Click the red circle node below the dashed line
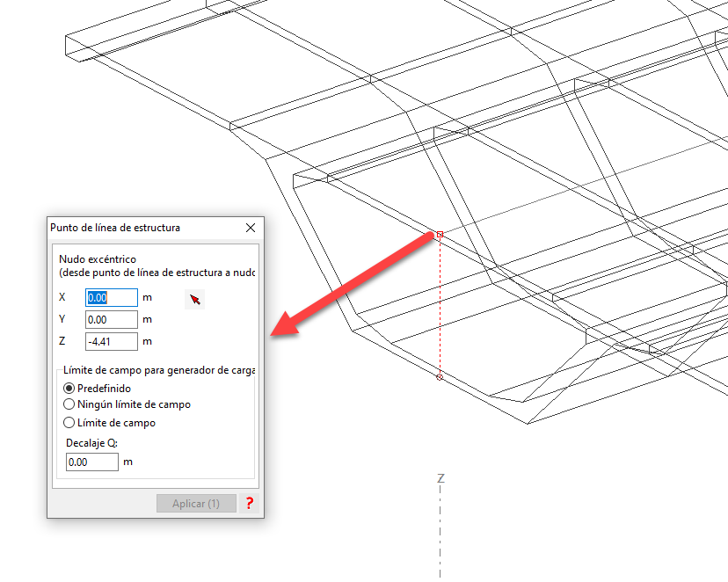Image resolution: width=728 pixels, height=582 pixels. coord(440,377)
